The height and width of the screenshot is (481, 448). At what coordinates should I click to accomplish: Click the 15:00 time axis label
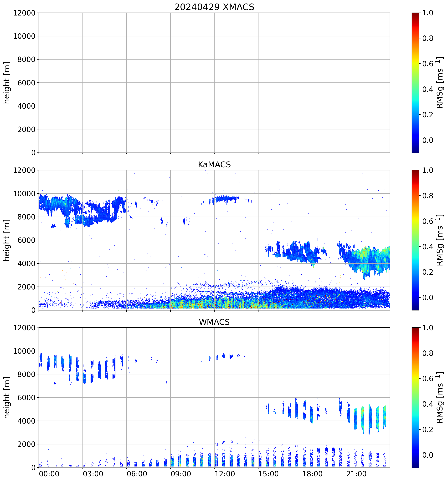(268, 474)
